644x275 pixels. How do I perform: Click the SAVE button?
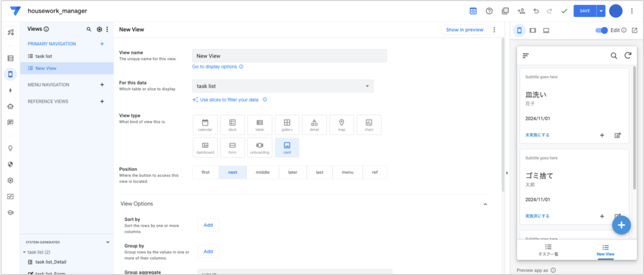point(585,11)
